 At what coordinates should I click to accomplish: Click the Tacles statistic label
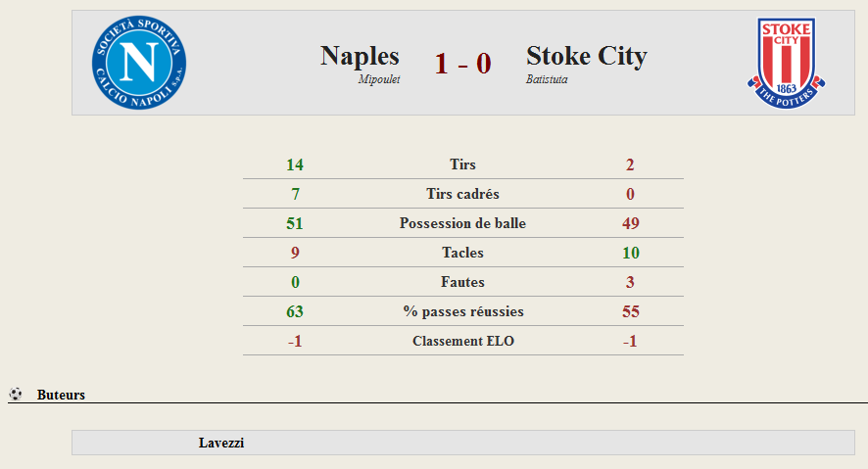pyautogui.click(x=462, y=253)
